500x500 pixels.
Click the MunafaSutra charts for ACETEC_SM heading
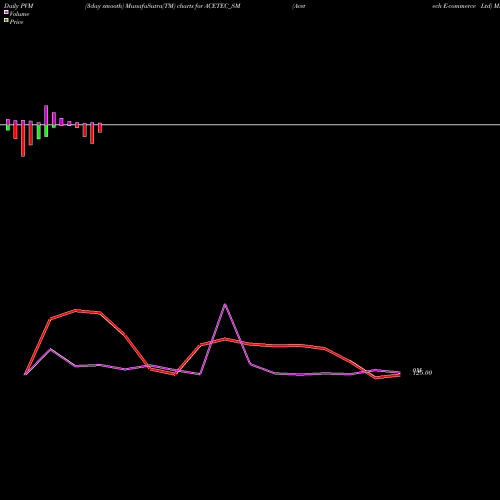point(163,6)
